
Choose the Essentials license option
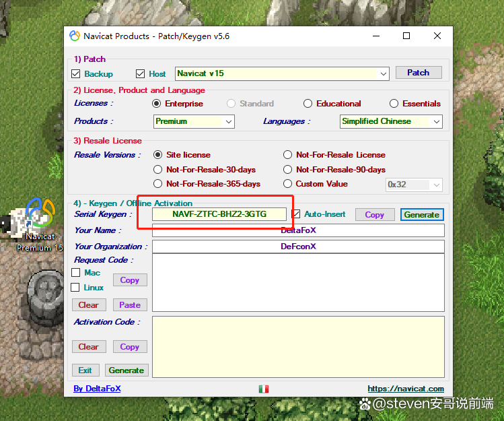pyautogui.click(x=394, y=104)
